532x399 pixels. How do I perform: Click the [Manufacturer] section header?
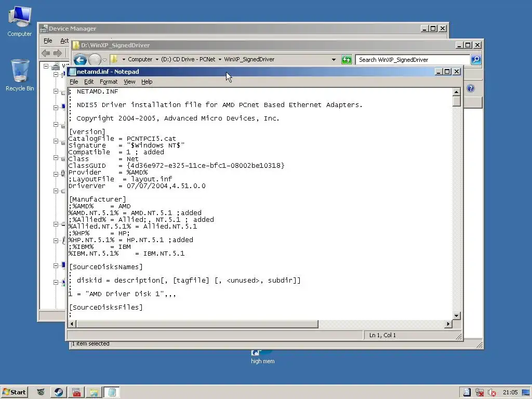[x=97, y=199]
